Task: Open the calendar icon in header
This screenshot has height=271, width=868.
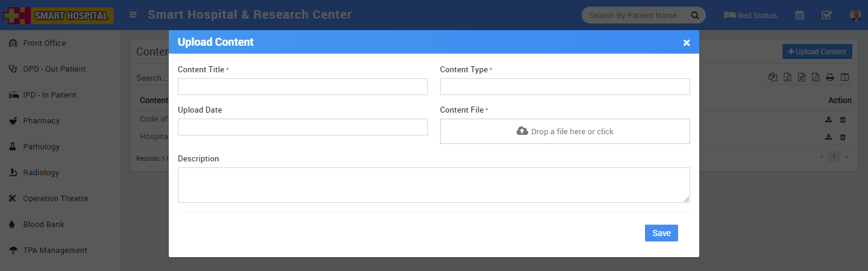Action: click(799, 16)
